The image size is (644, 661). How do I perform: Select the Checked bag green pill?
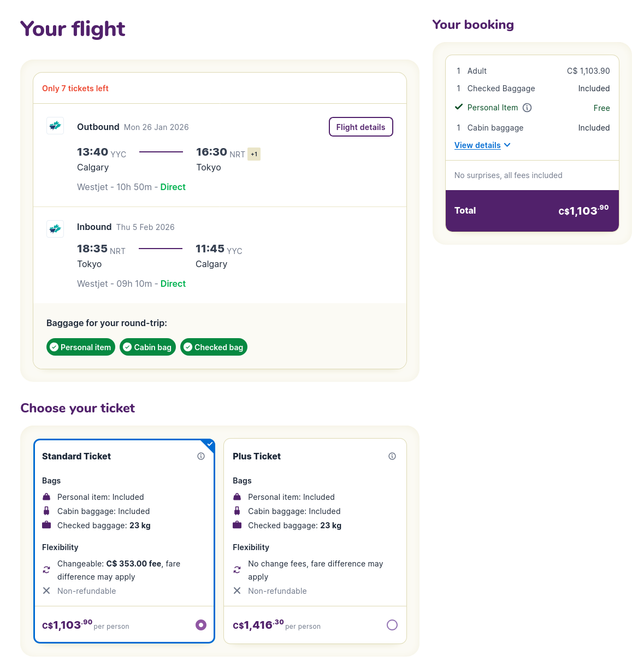[214, 347]
